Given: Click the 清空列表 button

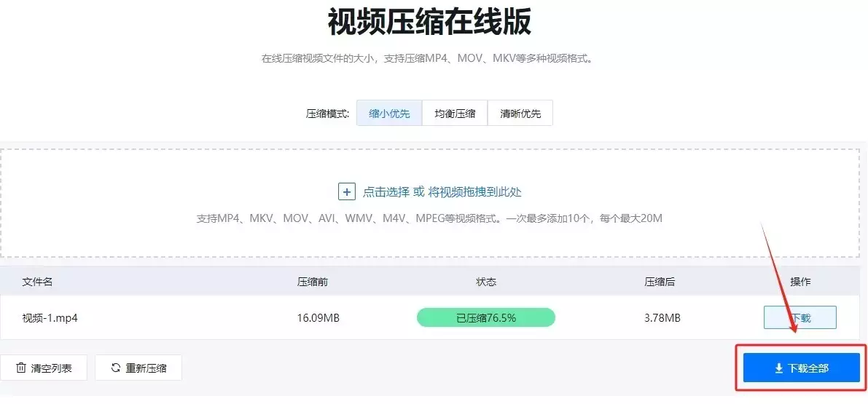Looking at the screenshot, I should (44, 368).
